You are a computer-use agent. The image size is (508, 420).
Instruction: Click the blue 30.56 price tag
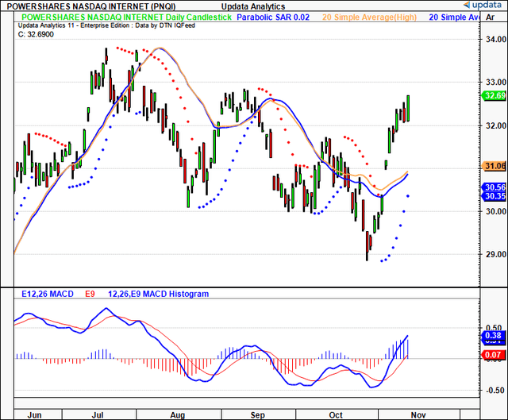coord(494,187)
